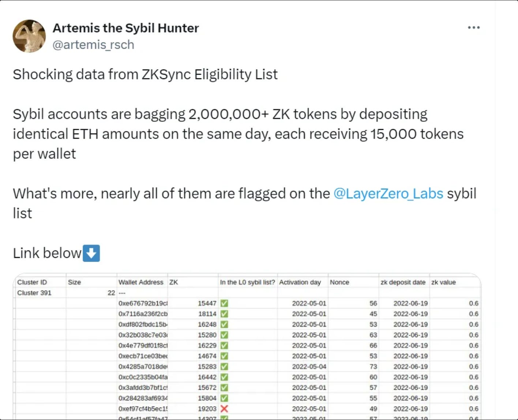The width and height of the screenshot is (518, 420).
Task: Select the nonce value 66
Action: pos(373,345)
